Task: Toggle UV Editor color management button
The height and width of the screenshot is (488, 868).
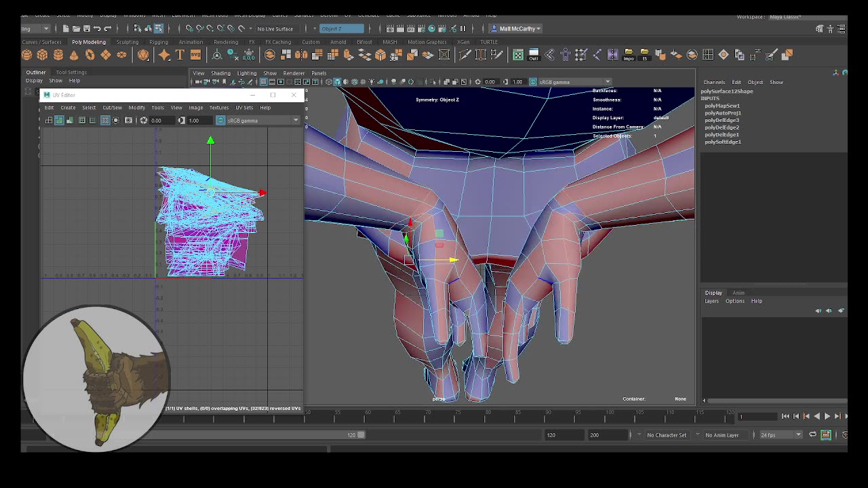Action: click(x=220, y=121)
